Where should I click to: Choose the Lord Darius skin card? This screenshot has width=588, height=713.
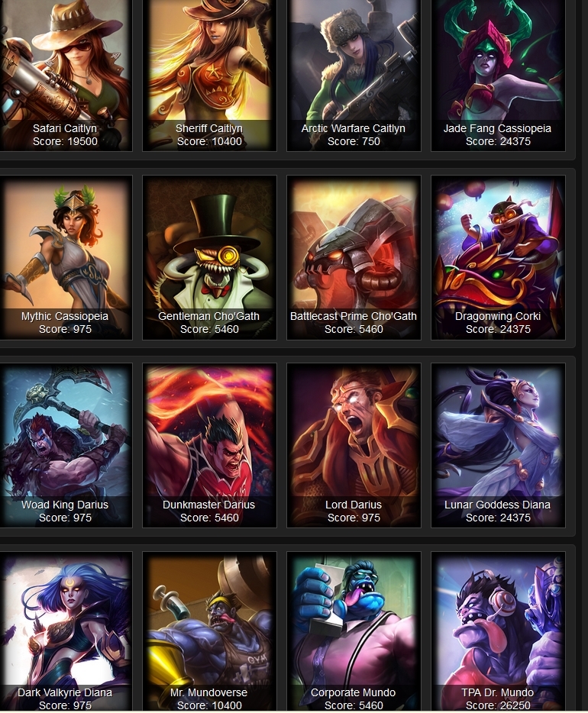pos(354,446)
